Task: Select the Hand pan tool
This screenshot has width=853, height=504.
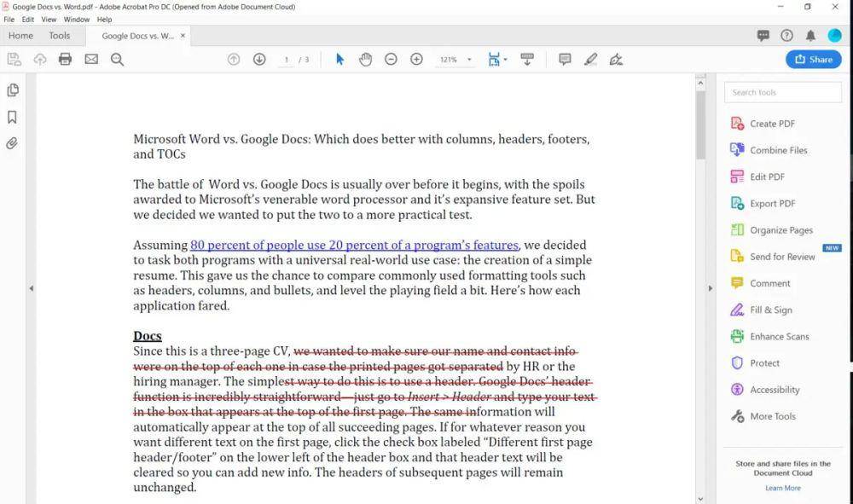Action: tap(365, 59)
